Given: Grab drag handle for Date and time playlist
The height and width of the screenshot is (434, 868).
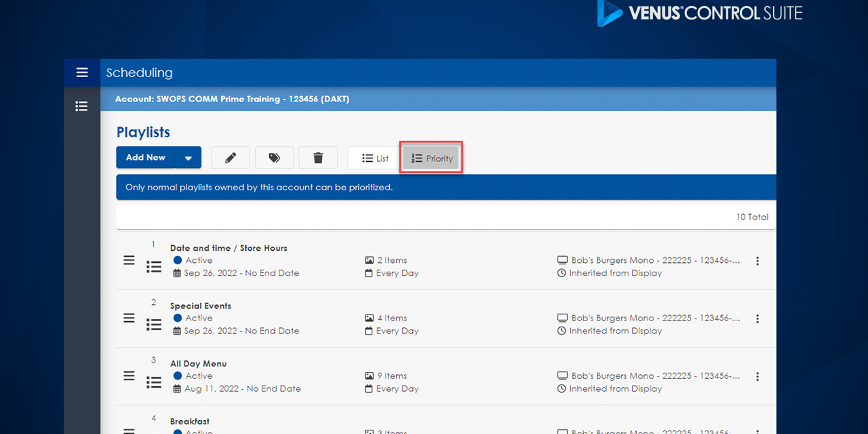Looking at the screenshot, I should click(x=129, y=260).
